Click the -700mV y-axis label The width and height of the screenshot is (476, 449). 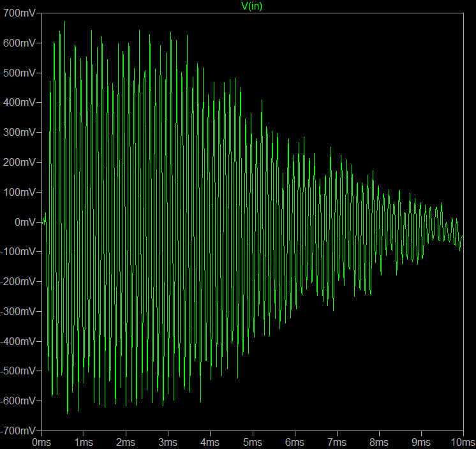click(18, 431)
